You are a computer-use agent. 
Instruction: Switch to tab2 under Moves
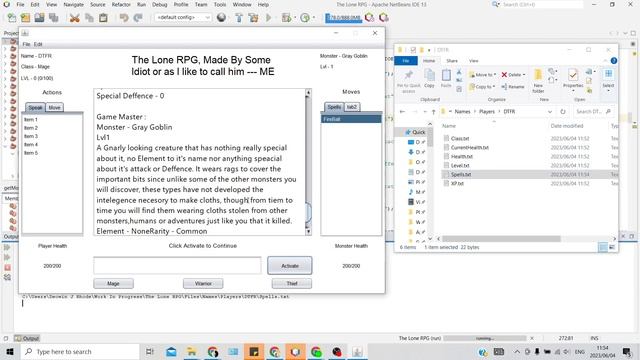click(351, 107)
